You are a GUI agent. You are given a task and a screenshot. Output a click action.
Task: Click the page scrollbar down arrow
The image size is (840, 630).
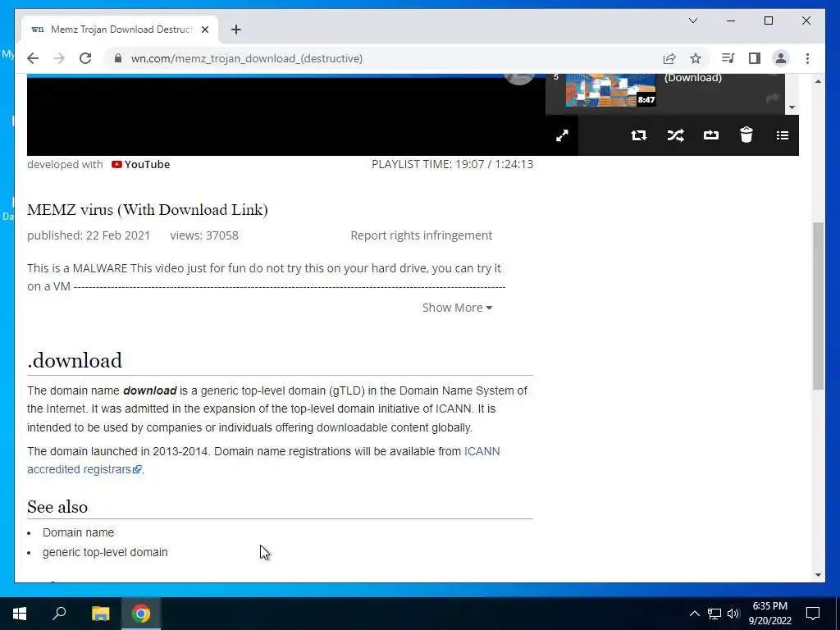click(818, 575)
